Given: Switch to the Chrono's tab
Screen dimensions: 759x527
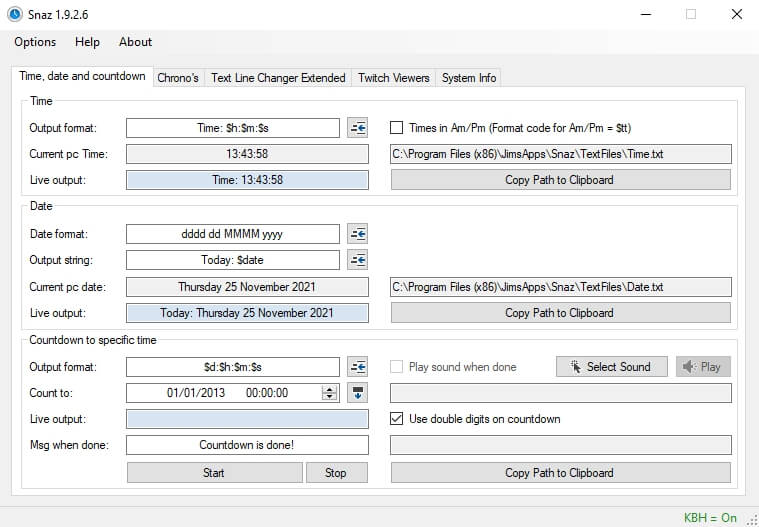Looking at the screenshot, I should pyautogui.click(x=178, y=78).
